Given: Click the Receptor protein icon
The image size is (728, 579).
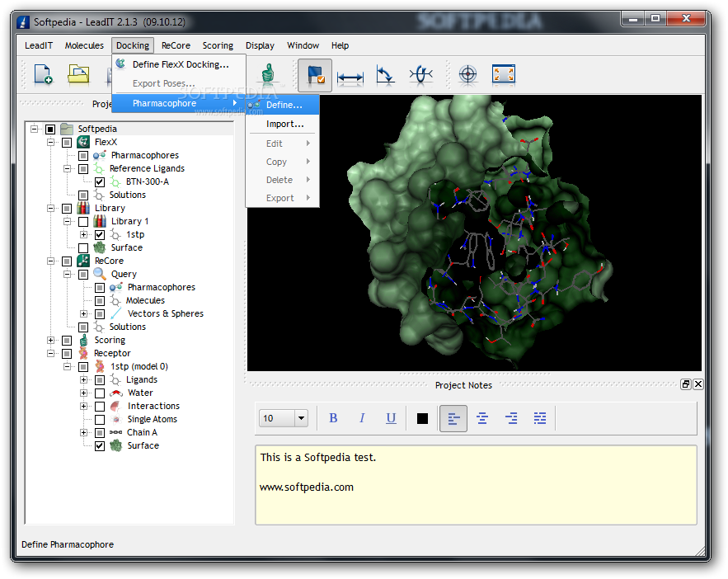Looking at the screenshot, I should click(83, 353).
